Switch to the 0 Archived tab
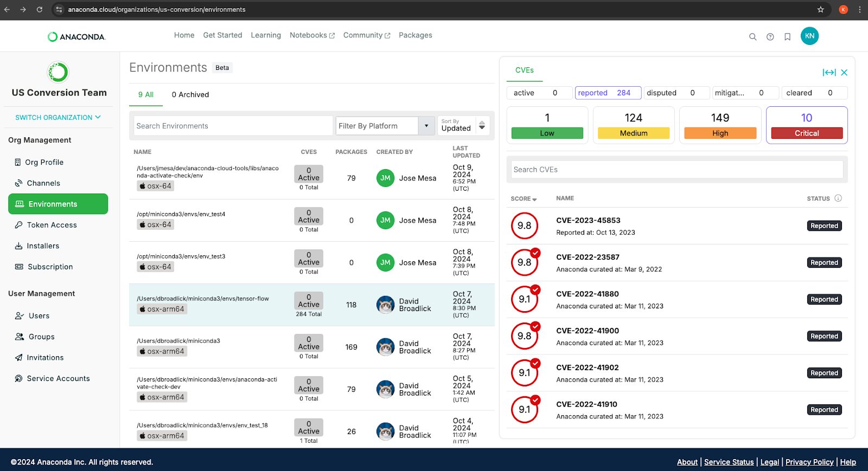The width and height of the screenshot is (868, 471). 190,94
